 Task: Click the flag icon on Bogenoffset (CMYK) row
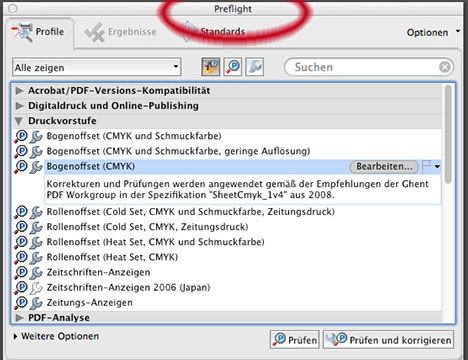[x=427, y=166]
